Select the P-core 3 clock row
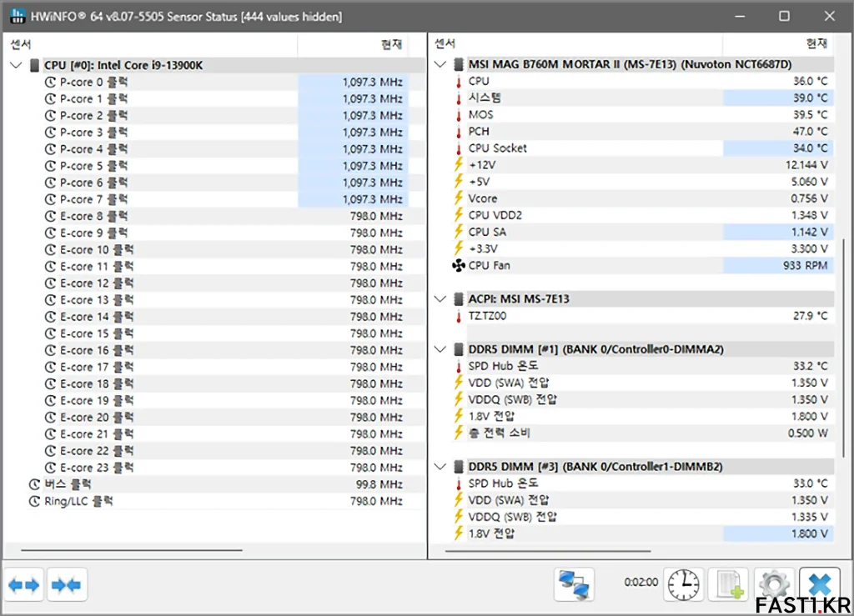854x616 pixels. (x=225, y=133)
